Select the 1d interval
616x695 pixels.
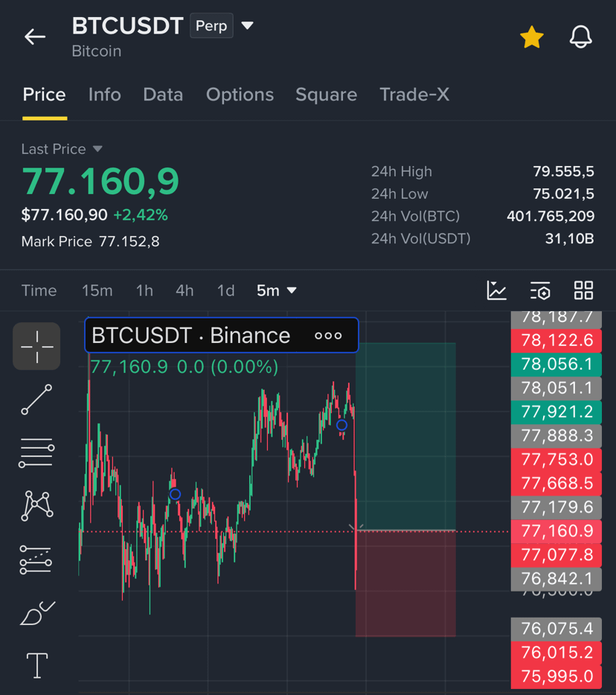225,291
